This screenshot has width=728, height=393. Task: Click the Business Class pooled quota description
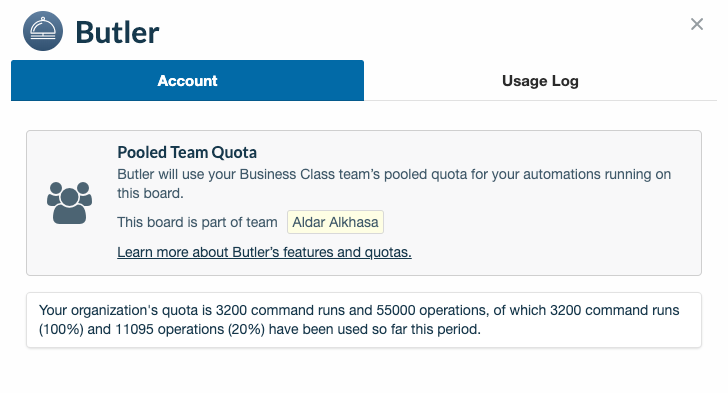(394, 183)
